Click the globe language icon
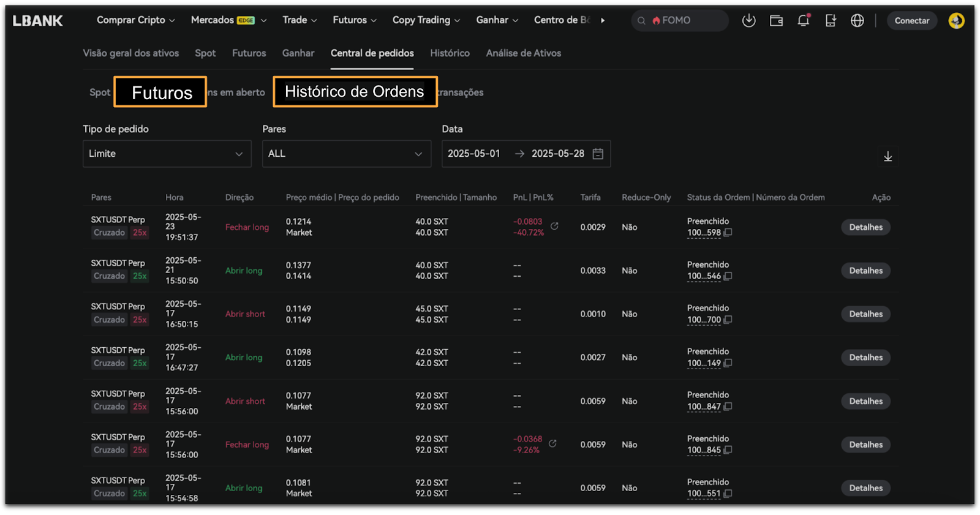 858,21
